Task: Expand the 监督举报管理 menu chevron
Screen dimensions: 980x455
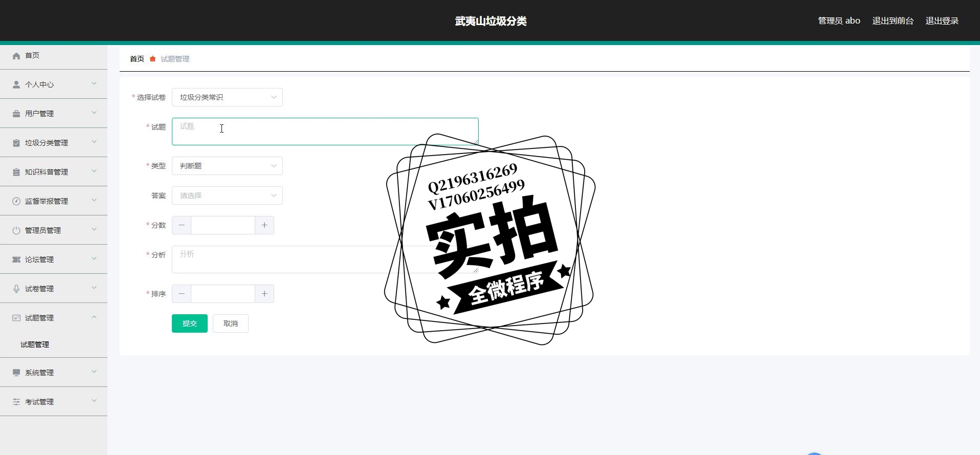Action: pos(94,200)
